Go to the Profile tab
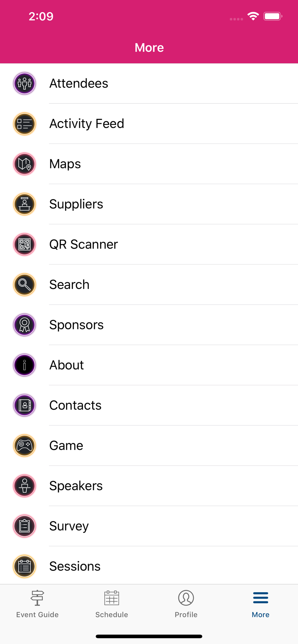Screen dimensions: 298x644 point(186,604)
